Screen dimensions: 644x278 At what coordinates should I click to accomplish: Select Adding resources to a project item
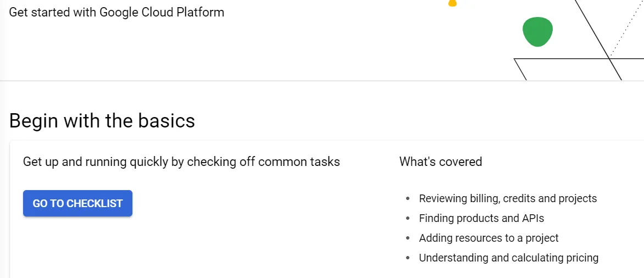click(x=488, y=238)
